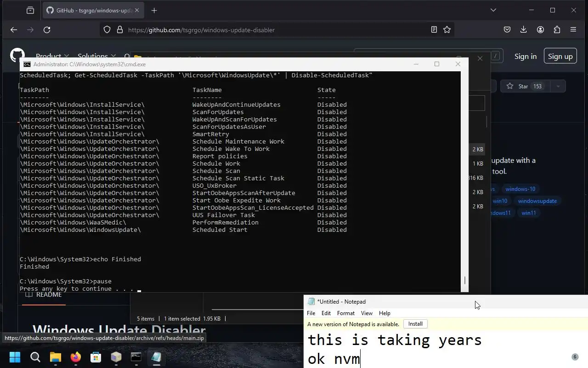
Task: Click GitHub Sign in link
Action: pyautogui.click(x=526, y=56)
